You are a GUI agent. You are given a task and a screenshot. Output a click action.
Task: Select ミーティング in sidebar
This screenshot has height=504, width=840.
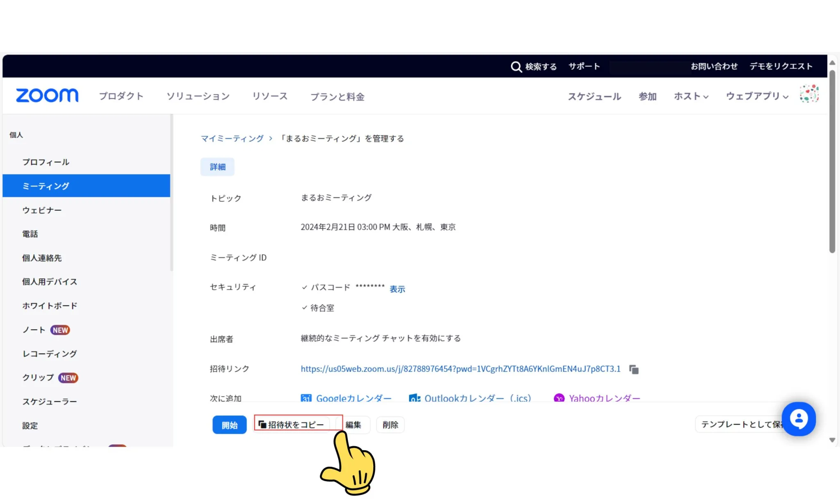[86, 186]
